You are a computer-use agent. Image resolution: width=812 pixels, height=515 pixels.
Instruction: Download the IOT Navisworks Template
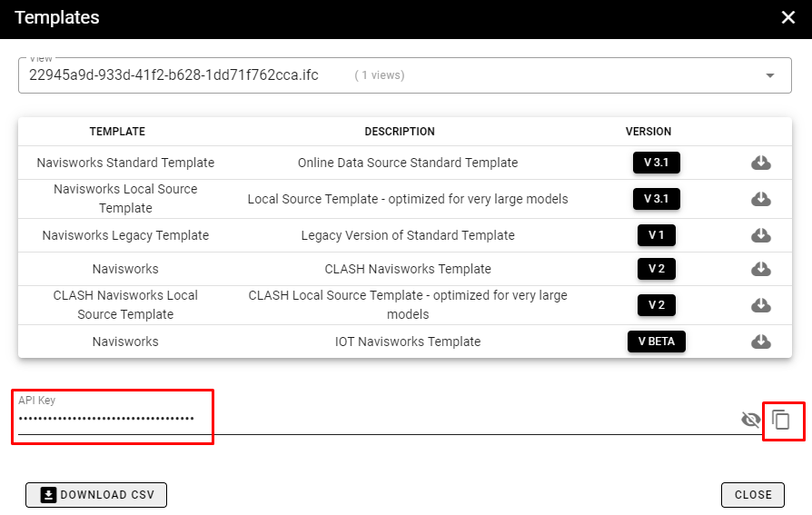pos(761,342)
